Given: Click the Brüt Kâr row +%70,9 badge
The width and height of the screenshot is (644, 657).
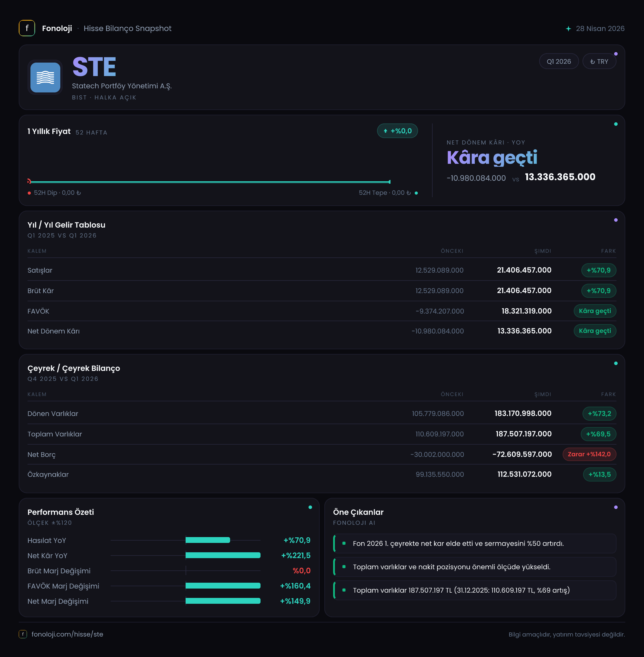Looking at the screenshot, I should click(598, 291).
